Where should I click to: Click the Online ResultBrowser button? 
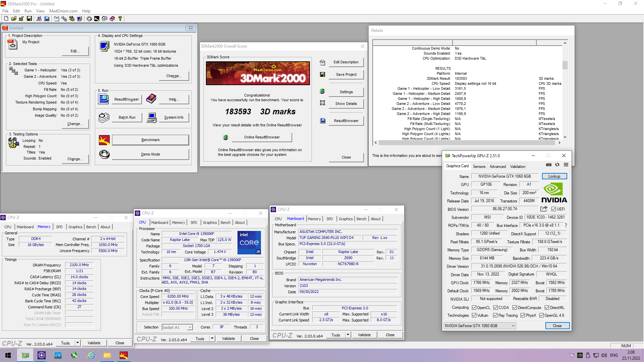pos(262,137)
